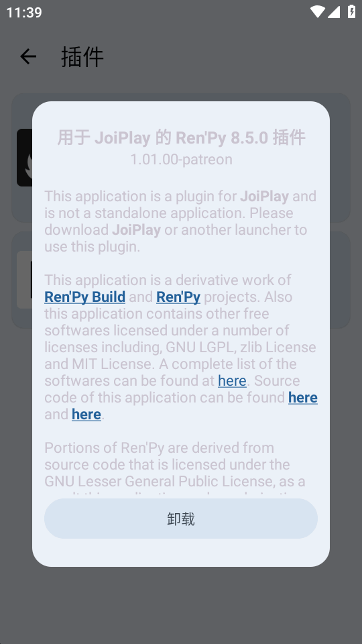Open the Ren'Py project link

point(178,297)
